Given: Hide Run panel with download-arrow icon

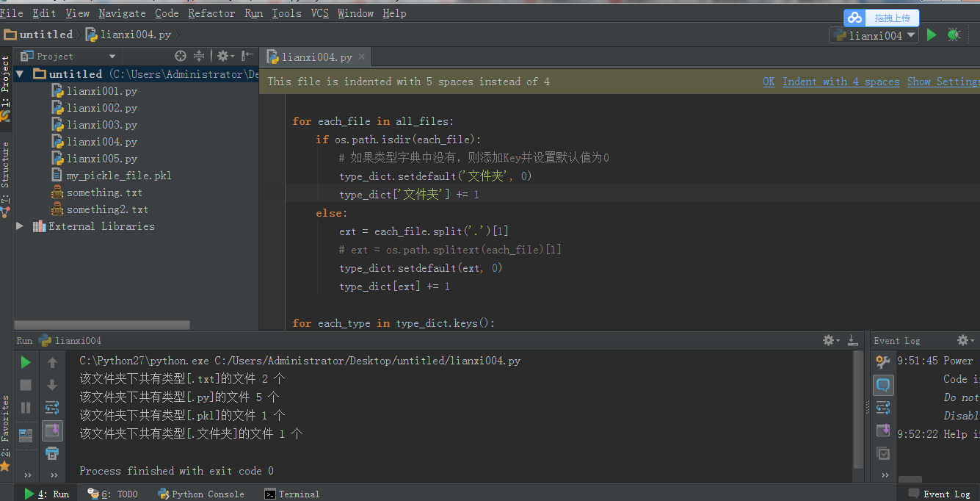Looking at the screenshot, I should click(x=852, y=340).
